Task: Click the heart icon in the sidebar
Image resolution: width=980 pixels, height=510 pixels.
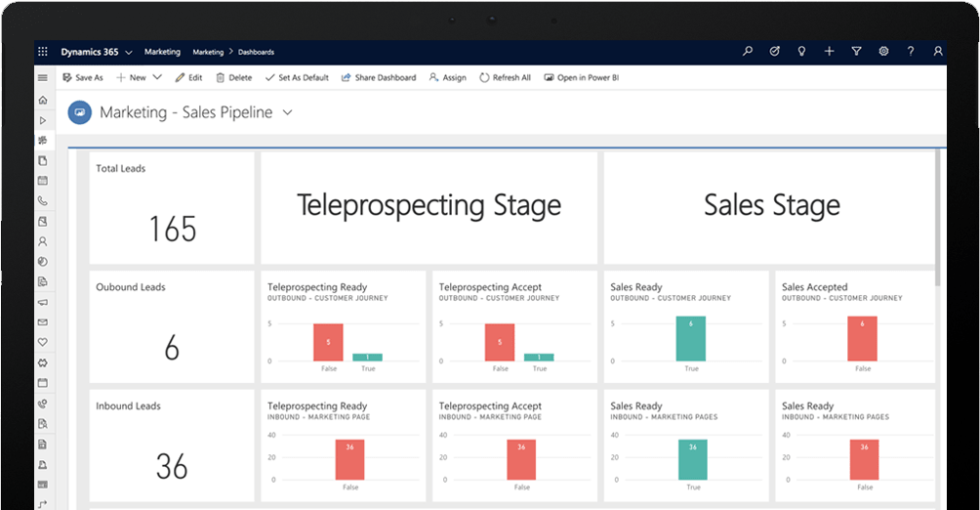Action: 43,342
